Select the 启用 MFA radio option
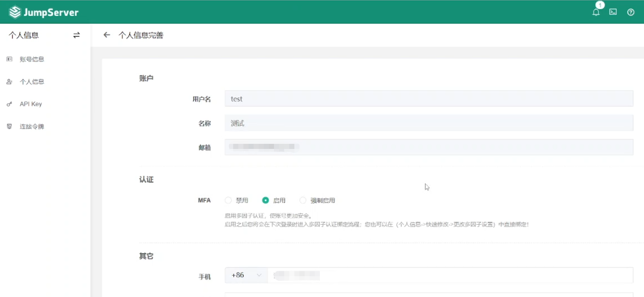This screenshot has width=644, height=297. [x=266, y=200]
